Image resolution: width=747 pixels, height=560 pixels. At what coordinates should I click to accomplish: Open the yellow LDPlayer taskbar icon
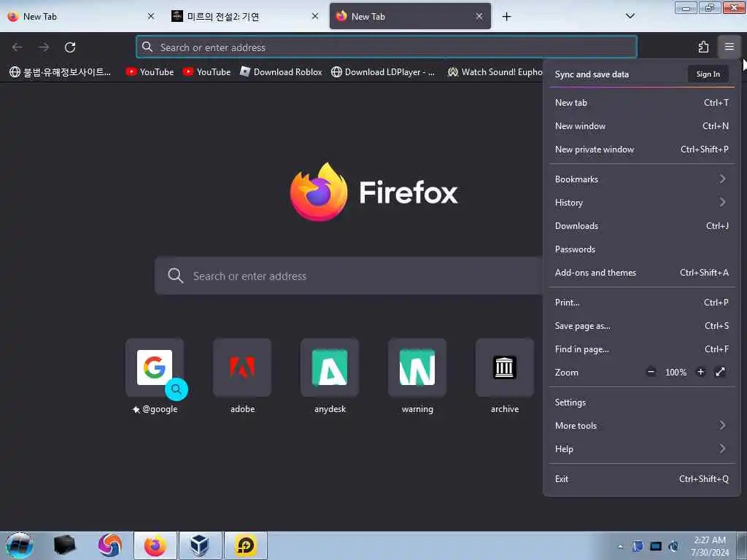click(x=246, y=545)
